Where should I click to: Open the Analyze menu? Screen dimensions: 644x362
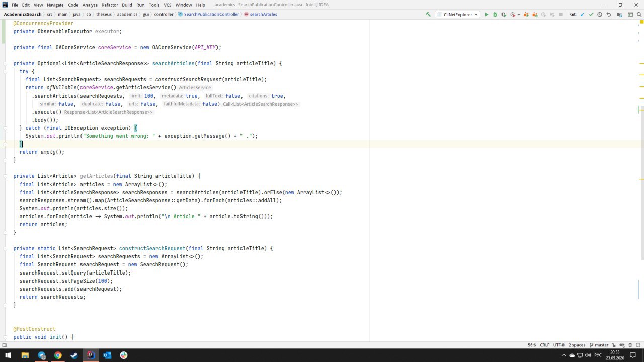[x=90, y=5]
